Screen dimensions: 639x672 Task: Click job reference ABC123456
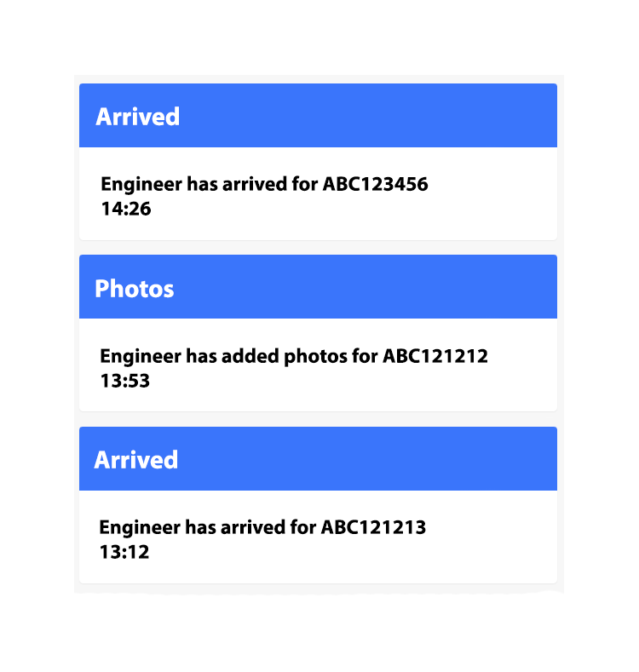point(375,184)
